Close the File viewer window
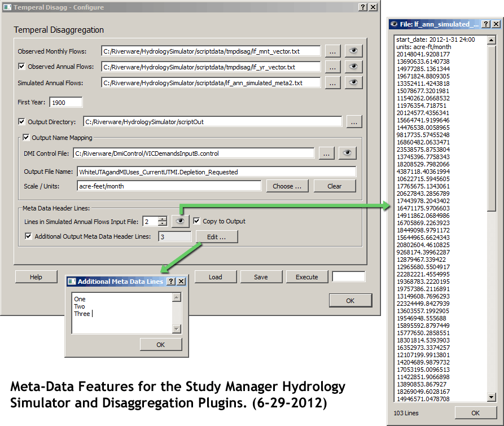Viewport: 504px width, 426px height. pyautogui.click(x=496, y=24)
